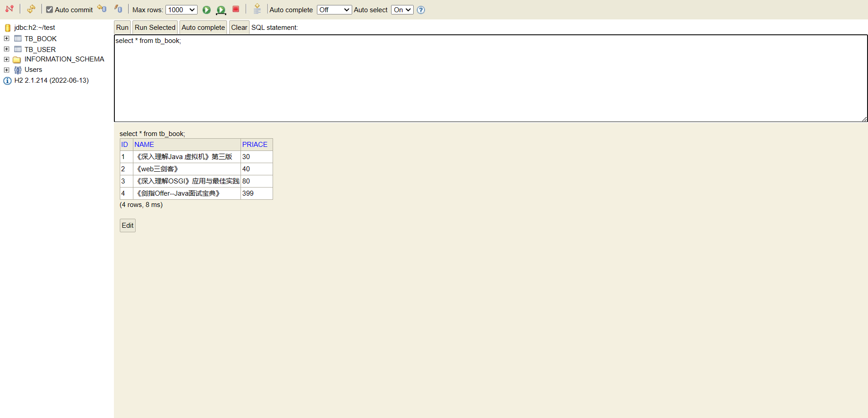Click the ID cell containing 1
Image resolution: width=868 pixels, height=418 pixels.
[x=126, y=157]
